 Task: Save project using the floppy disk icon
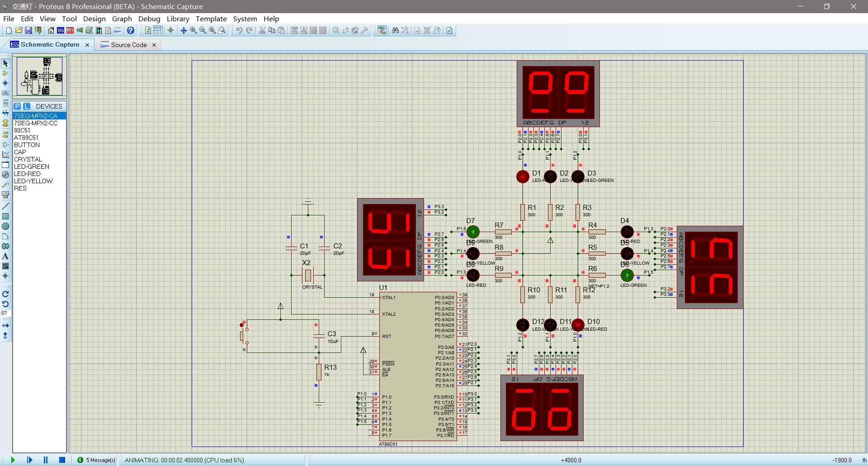[28, 30]
